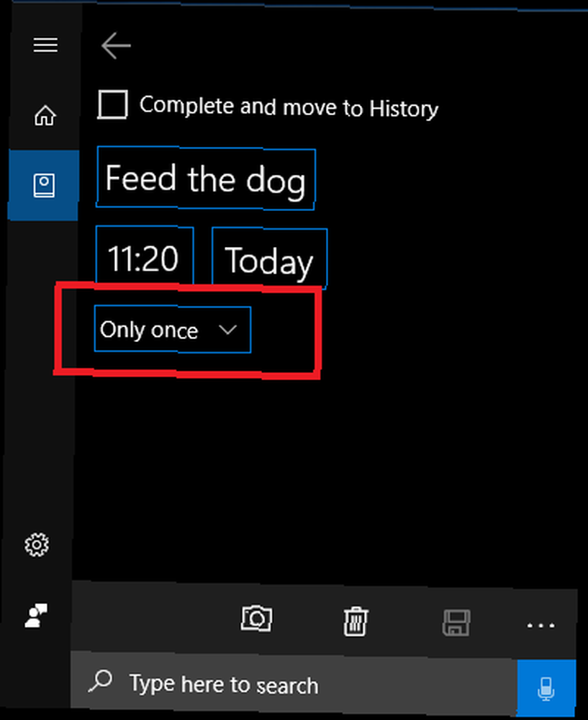Open the hamburger menu in Cortana sidebar

[45, 45]
